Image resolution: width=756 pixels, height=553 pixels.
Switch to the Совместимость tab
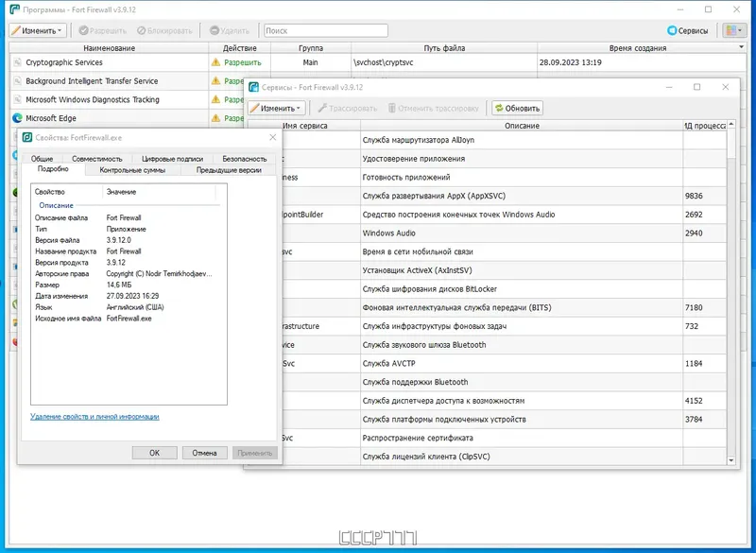[97, 159]
